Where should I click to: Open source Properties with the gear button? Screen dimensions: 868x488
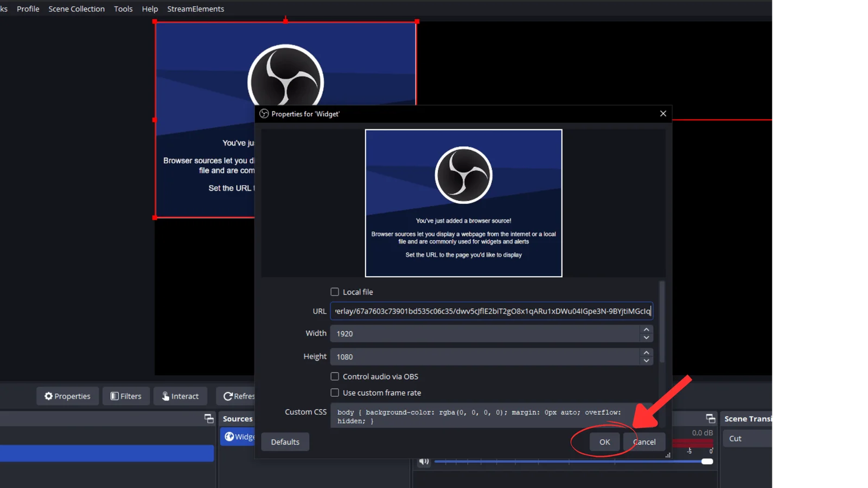pos(68,396)
